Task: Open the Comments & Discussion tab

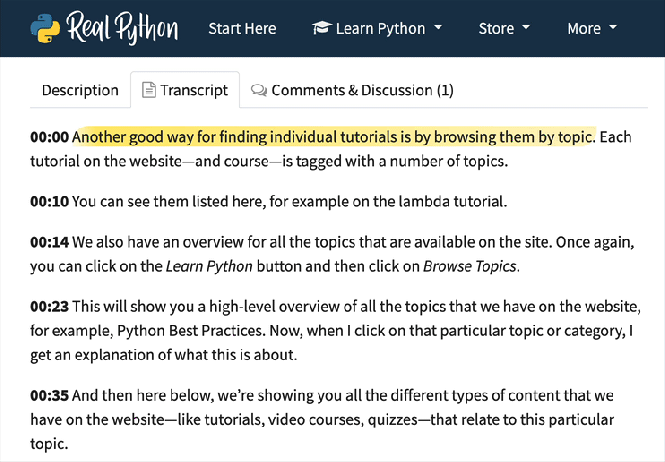Action: (x=352, y=90)
